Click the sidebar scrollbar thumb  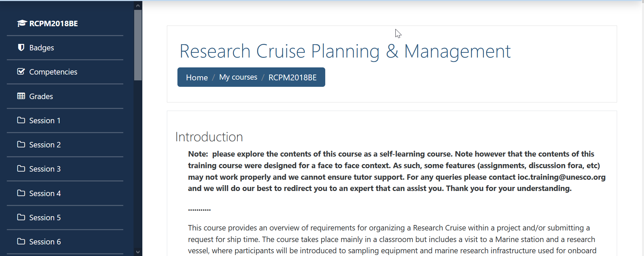click(138, 45)
